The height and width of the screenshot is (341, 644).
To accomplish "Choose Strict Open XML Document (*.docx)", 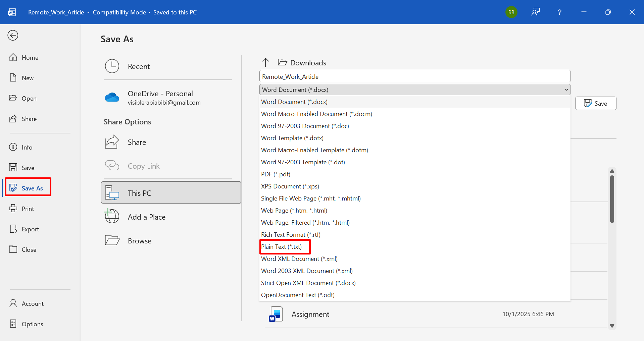I will click(415, 283).
